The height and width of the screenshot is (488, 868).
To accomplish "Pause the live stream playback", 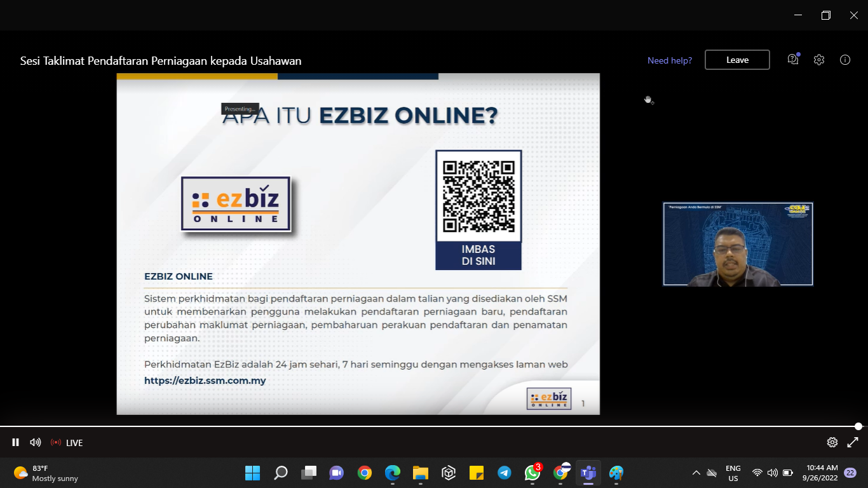I will (x=16, y=442).
